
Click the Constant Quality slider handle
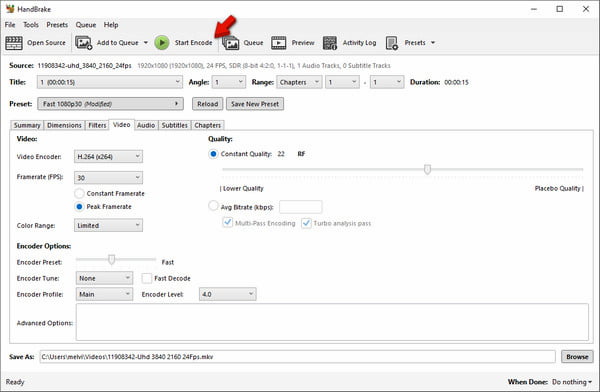(x=427, y=169)
